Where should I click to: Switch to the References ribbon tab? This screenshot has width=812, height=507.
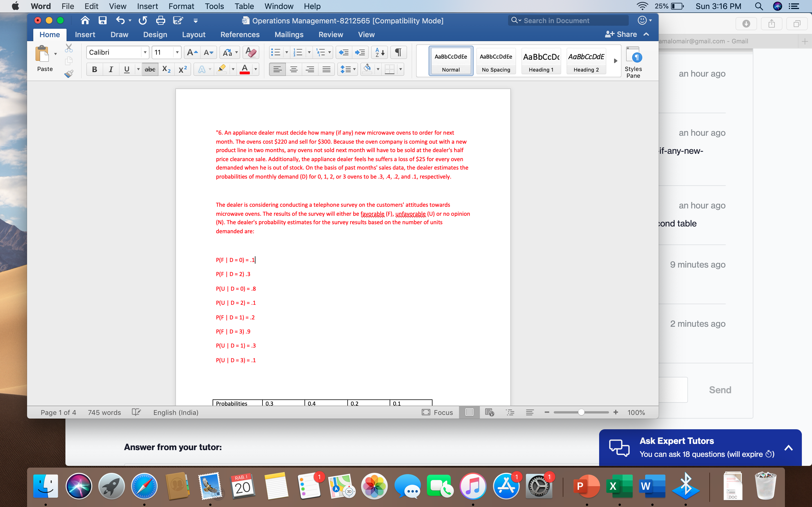[240, 35]
